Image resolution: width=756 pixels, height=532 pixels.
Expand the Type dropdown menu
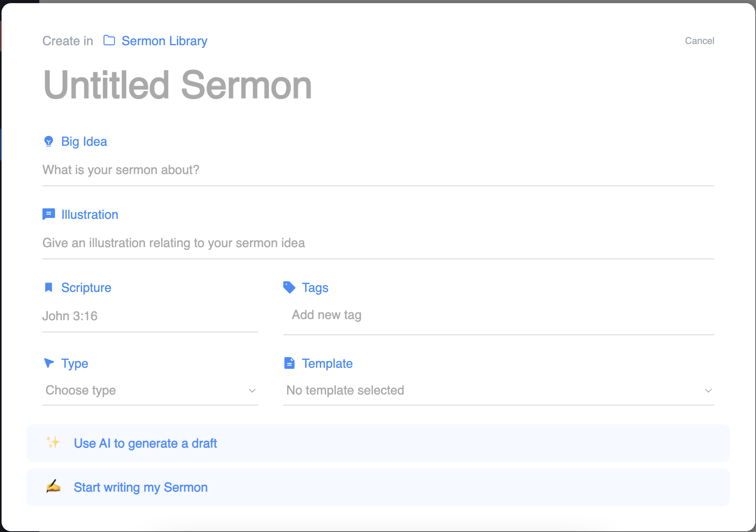click(x=150, y=391)
